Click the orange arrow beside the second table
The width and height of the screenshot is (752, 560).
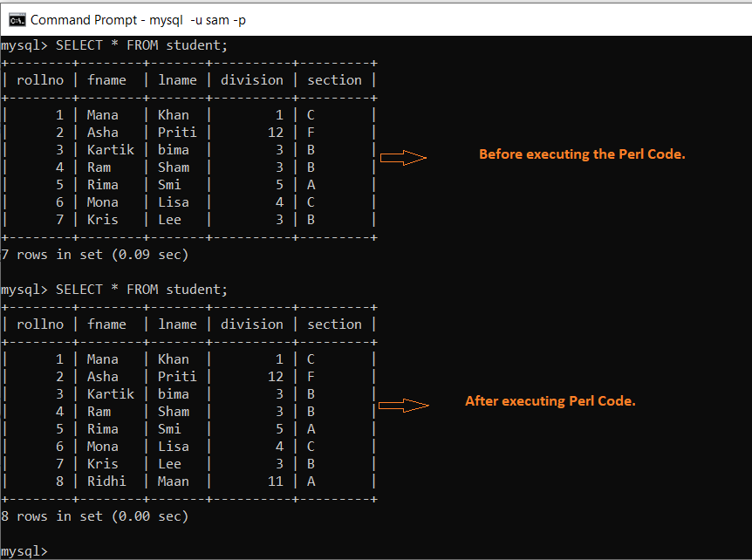[406, 403]
